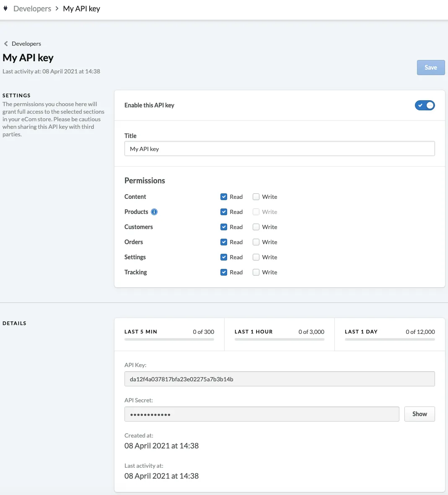Click the API Key value field
The image size is (448, 495).
[x=280, y=379]
